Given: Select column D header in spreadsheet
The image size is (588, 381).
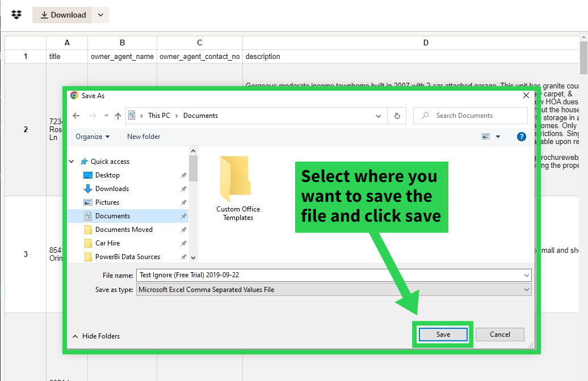Looking at the screenshot, I should coord(410,43).
